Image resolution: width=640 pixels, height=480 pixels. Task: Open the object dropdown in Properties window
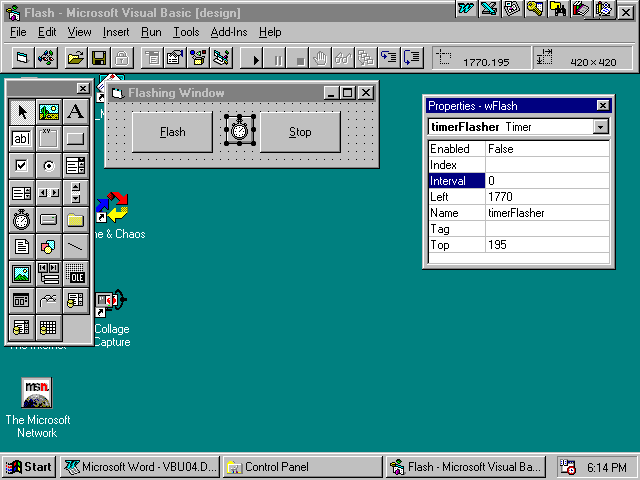(600, 127)
